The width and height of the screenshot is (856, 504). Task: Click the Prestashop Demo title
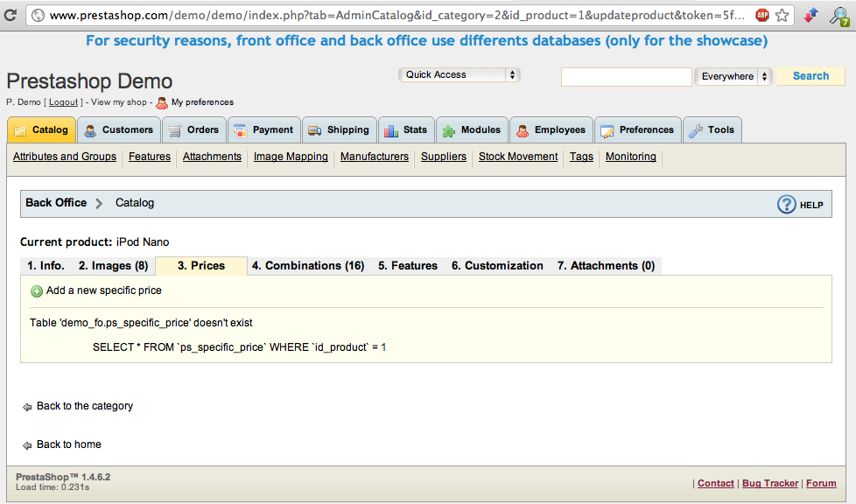pyautogui.click(x=89, y=81)
